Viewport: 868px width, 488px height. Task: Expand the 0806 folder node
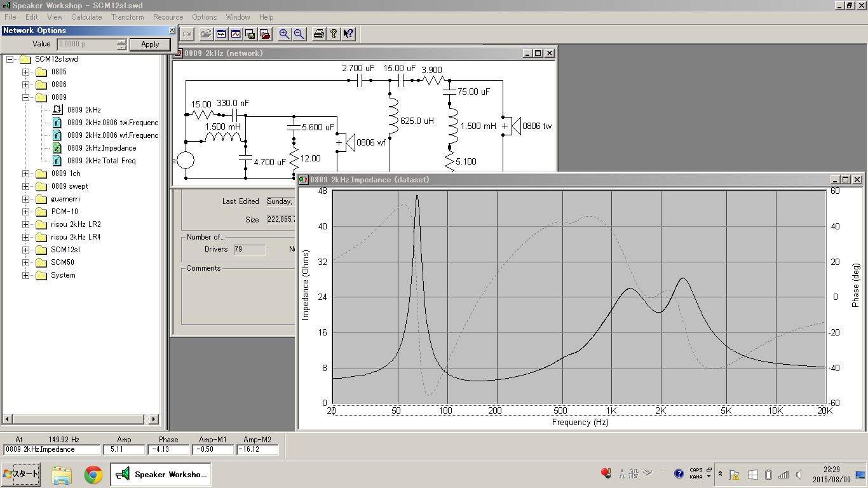(x=26, y=85)
